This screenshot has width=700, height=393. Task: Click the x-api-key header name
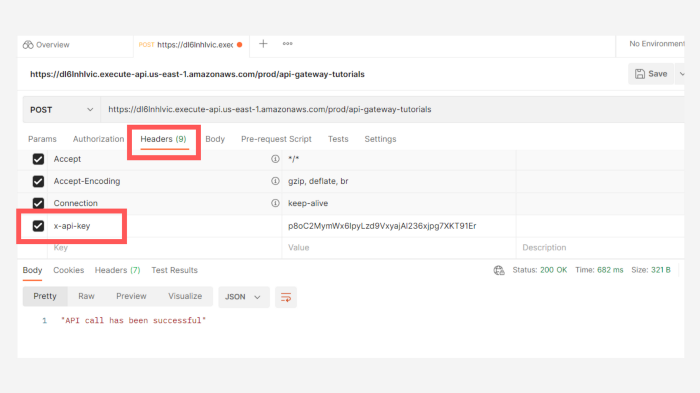[72, 226]
